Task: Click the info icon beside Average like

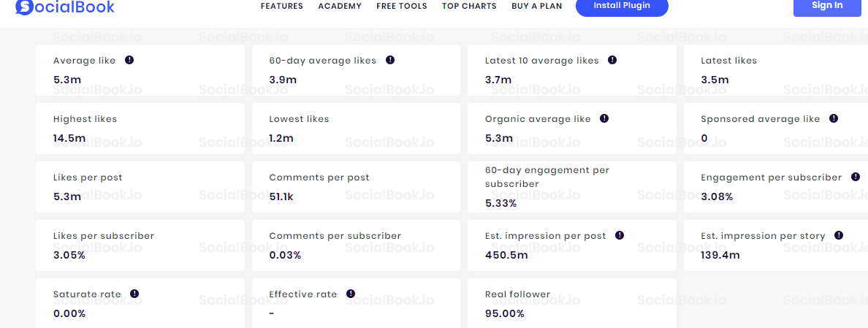Action: point(129,60)
